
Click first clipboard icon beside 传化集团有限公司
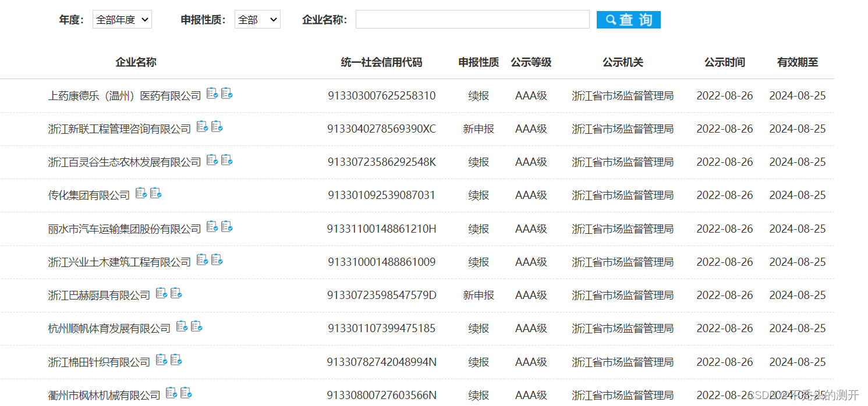pos(141,193)
